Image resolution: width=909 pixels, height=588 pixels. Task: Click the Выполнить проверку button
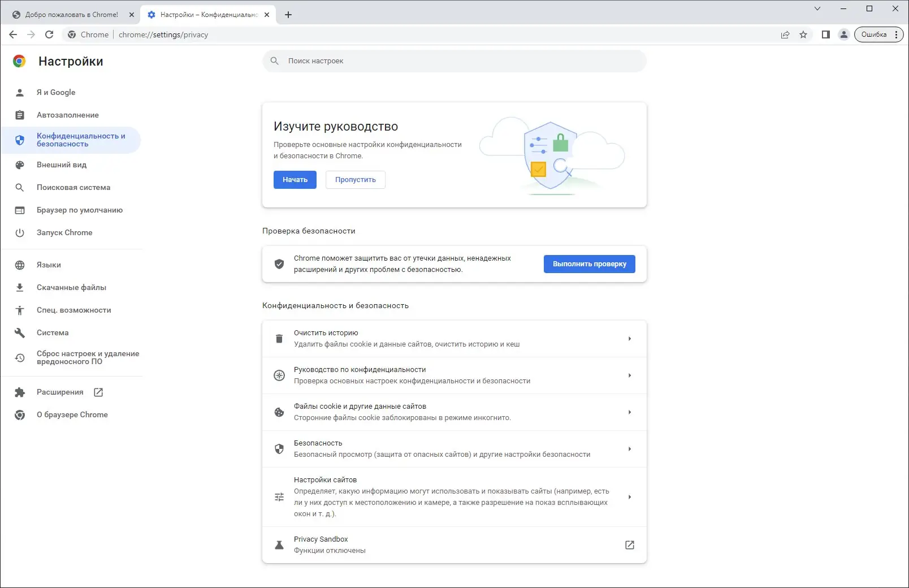pyautogui.click(x=589, y=263)
